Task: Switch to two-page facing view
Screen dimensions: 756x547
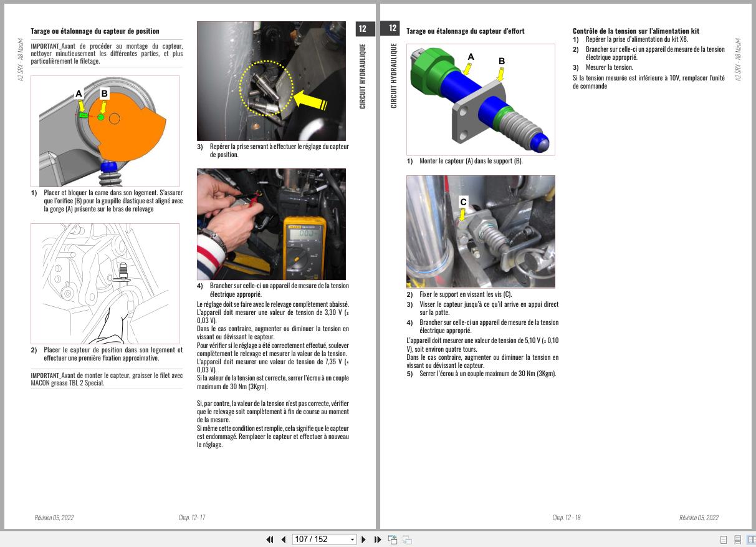Action: (x=752, y=540)
